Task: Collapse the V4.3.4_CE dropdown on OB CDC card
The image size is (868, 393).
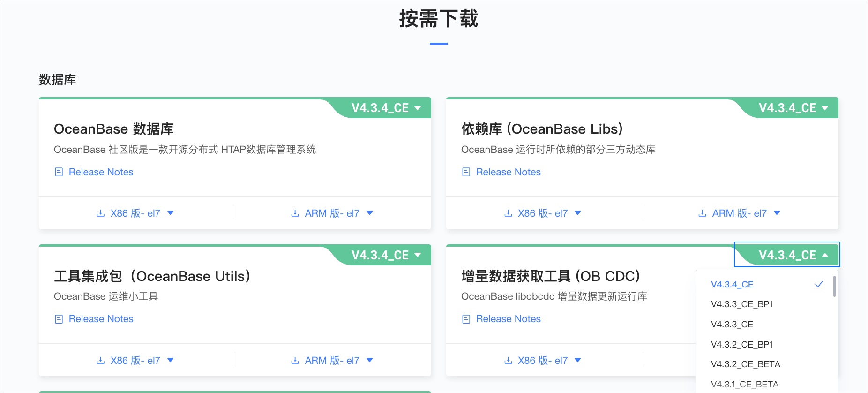Action: click(793, 255)
